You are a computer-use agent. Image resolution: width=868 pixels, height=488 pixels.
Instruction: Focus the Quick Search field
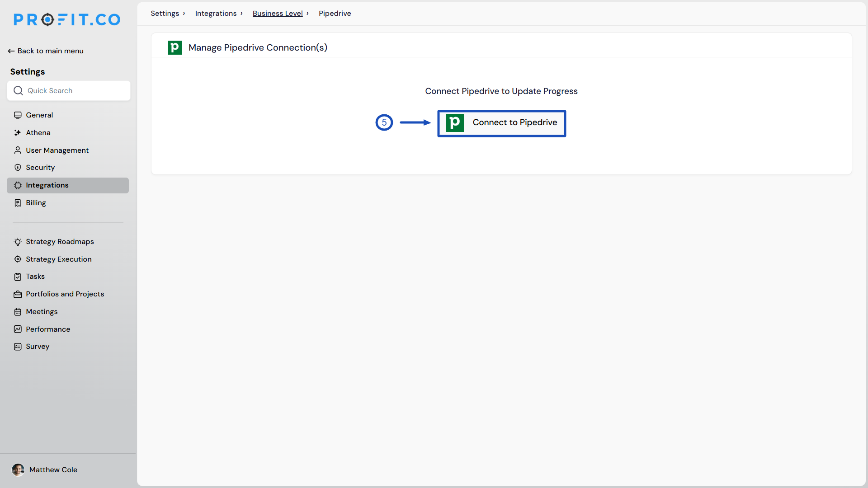click(x=69, y=91)
